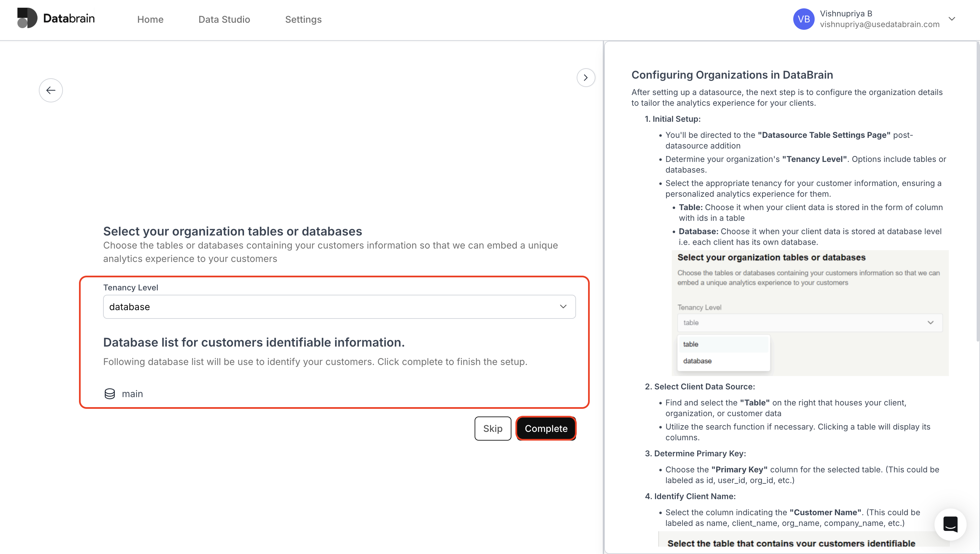Switch to Data Studio
This screenshot has width=980, height=554.
click(224, 19)
